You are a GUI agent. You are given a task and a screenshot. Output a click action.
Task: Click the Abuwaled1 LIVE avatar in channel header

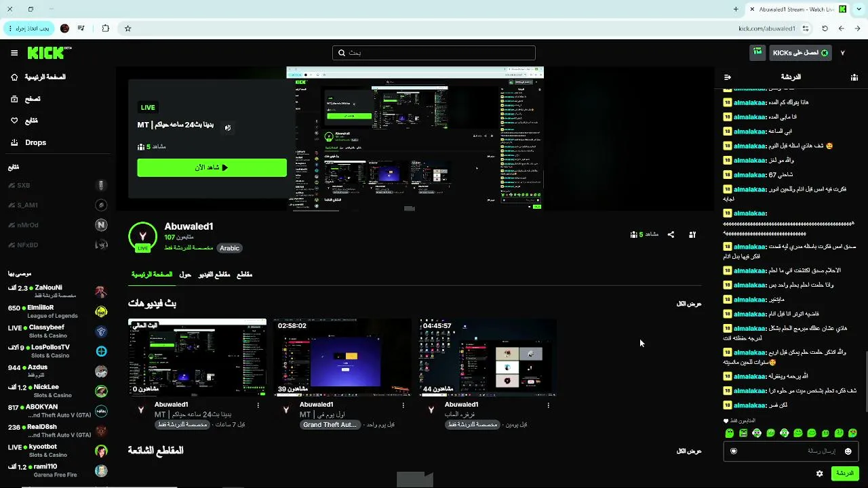point(142,237)
